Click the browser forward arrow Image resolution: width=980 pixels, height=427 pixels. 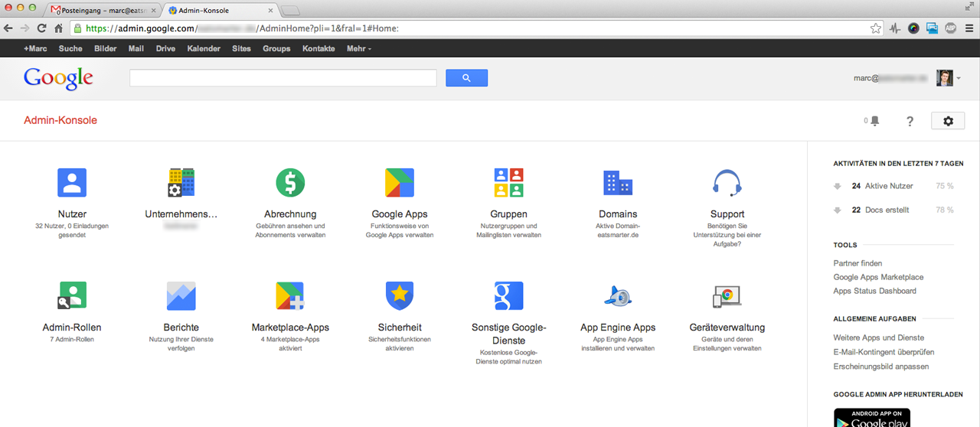coord(25,28)
